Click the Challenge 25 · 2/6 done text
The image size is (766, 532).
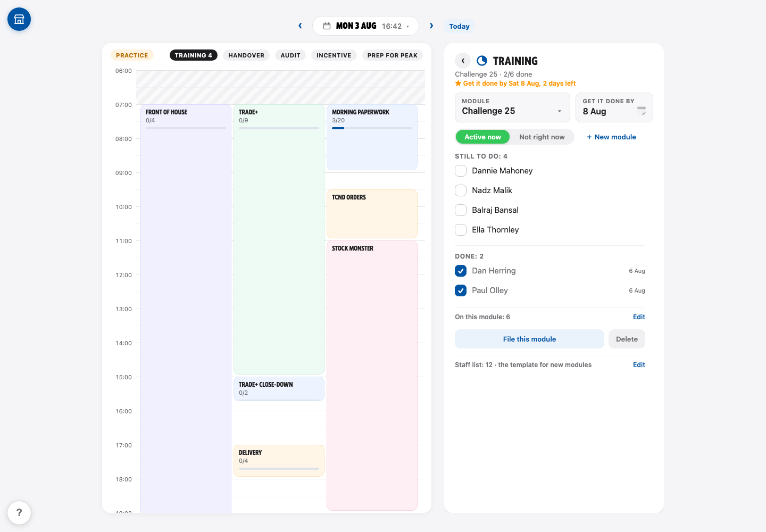click(493, 74)
